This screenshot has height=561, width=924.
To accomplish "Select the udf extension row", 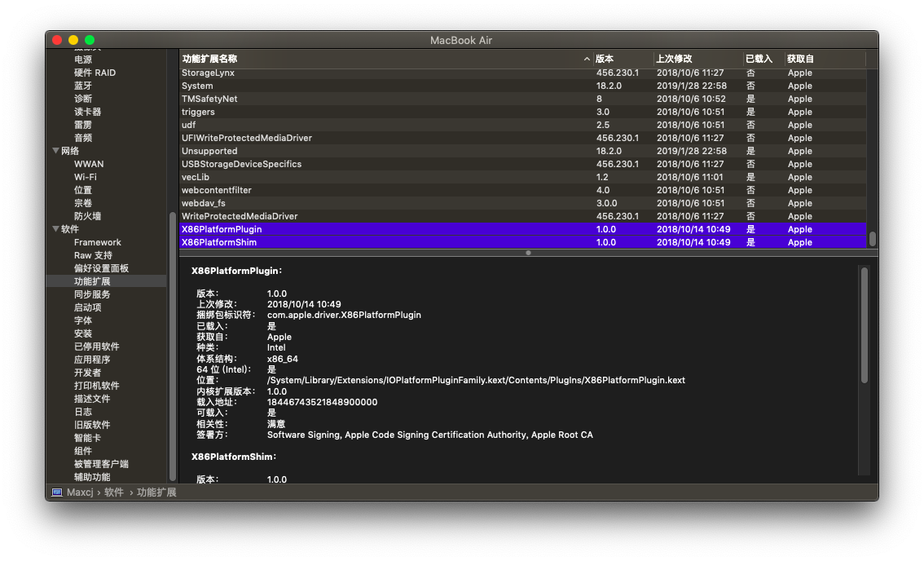I will (522, 125).
